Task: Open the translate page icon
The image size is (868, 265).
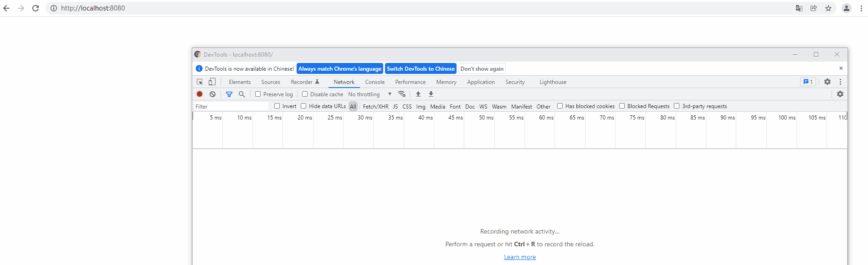Action: [x=799, y=8]
